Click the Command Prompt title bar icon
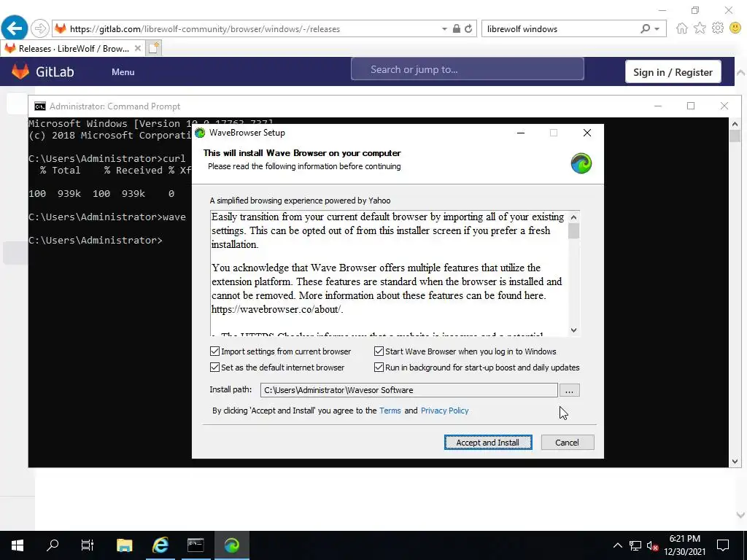This screenshot has width=747, height=560. (x=40, y=106)
